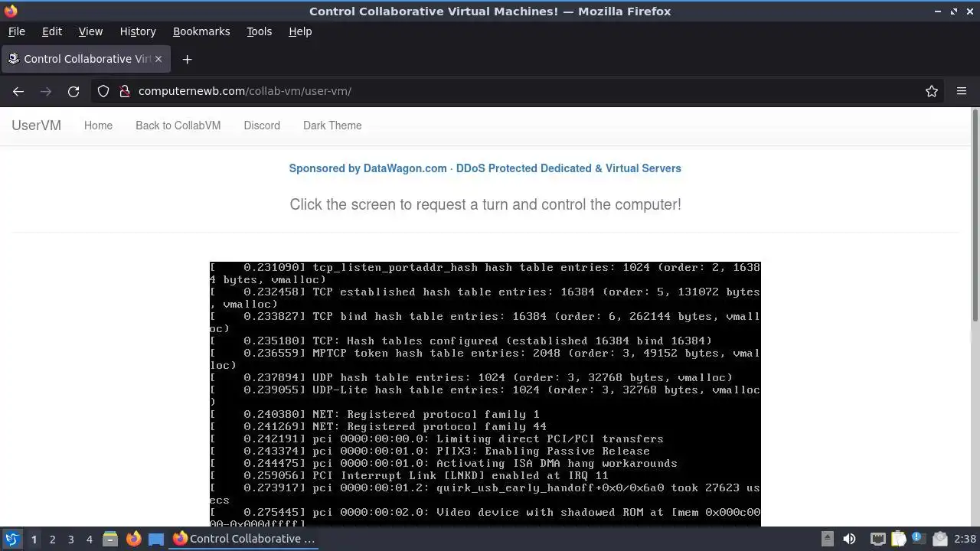Open the History menu

pos(138,31)
